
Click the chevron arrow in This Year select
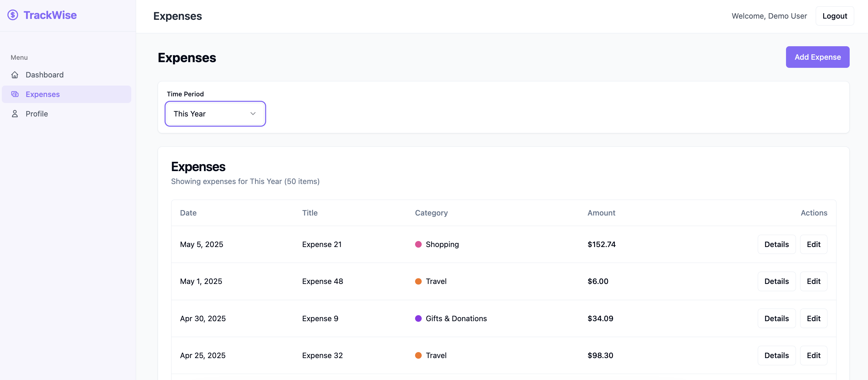pos(253,114)
